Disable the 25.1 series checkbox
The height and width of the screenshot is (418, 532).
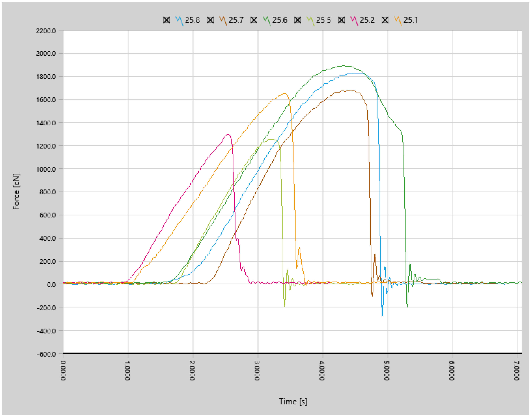tap(385, 20)
